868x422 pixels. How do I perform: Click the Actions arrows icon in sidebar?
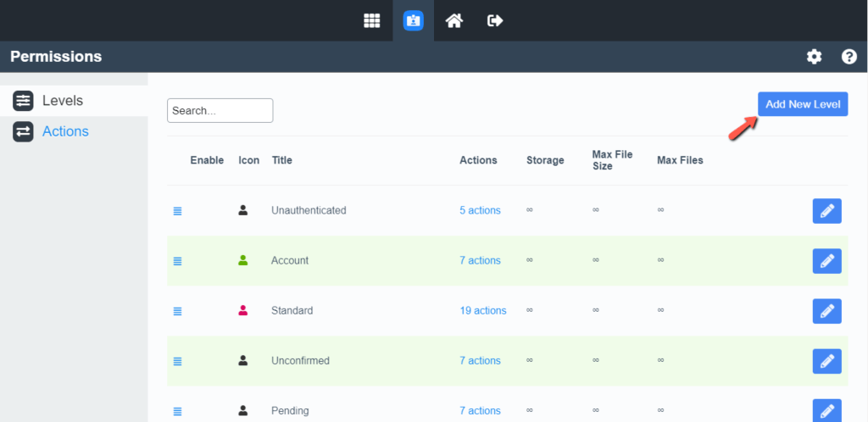coord(23,131)
